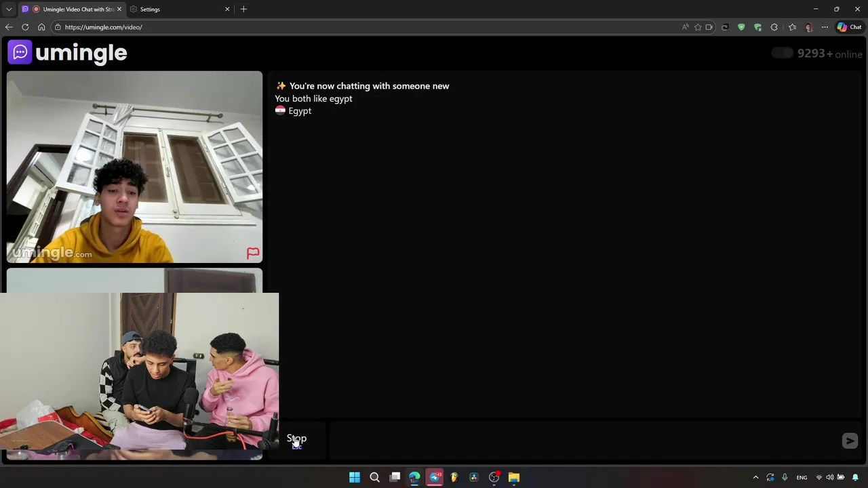This screenshot has height=488, width=868.
Task: Open Task View on the taskbar
Action: click(x=395, y=477)
